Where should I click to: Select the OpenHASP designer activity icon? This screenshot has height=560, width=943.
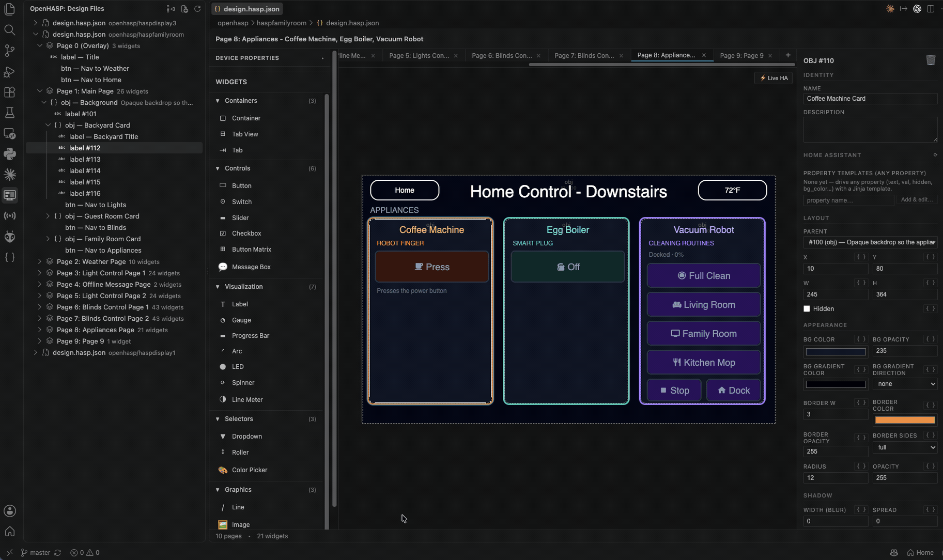pos(10,195)
